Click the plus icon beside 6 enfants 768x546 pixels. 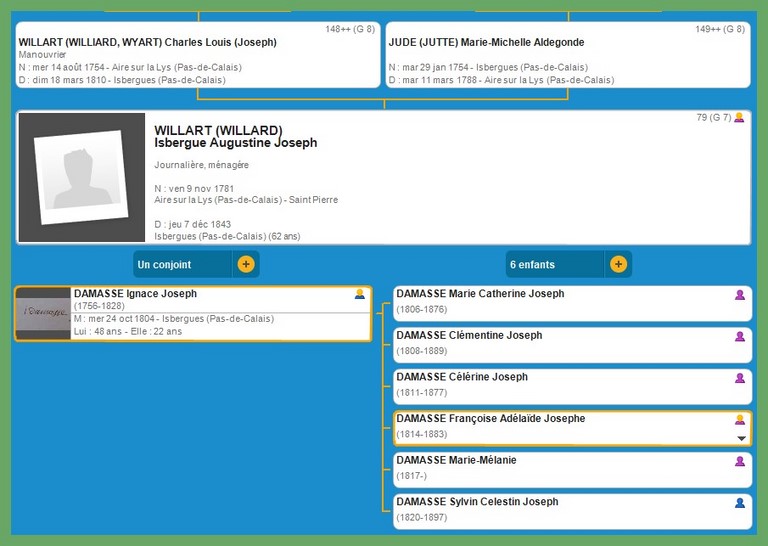(618, 265)
